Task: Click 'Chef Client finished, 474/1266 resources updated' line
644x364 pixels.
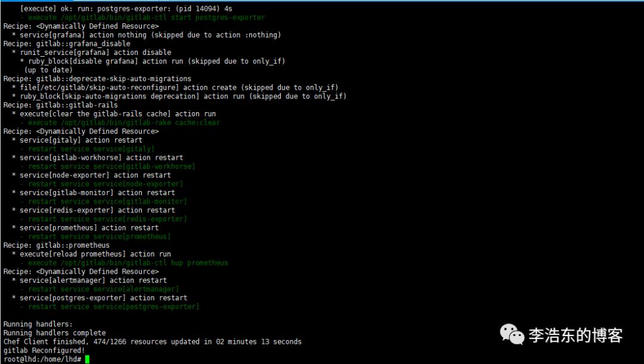Action: point(153,341)
